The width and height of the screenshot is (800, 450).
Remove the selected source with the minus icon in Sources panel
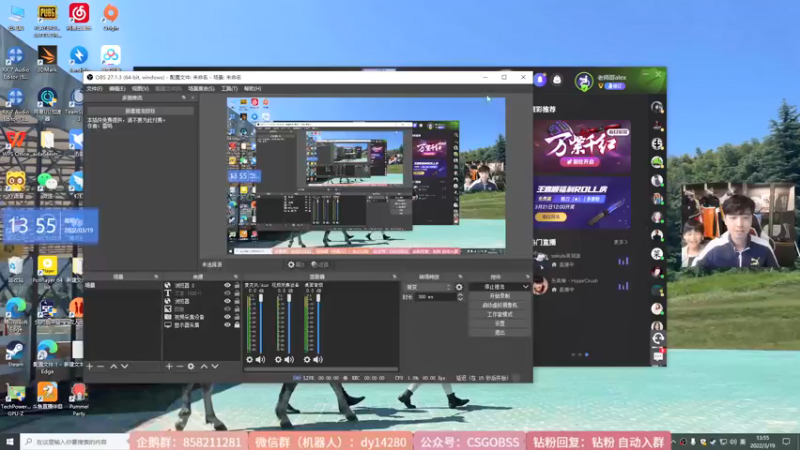click(180, 366)
